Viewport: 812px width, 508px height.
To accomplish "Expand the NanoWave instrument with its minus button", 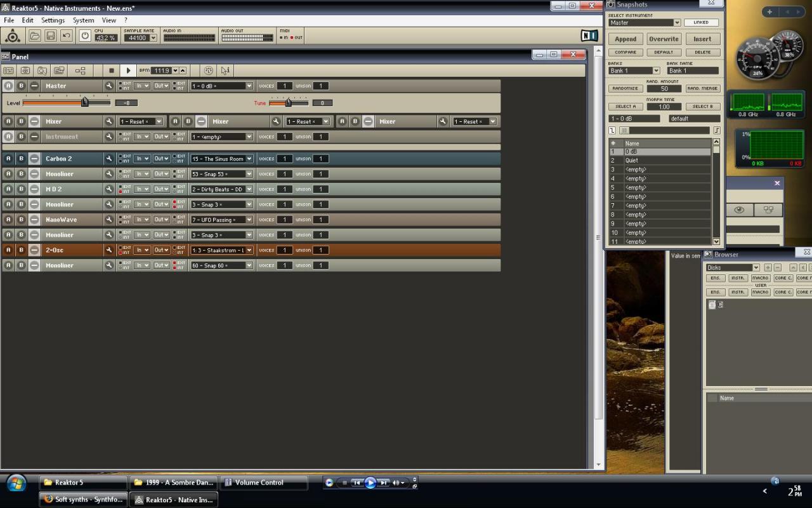I will click(x=34, y=220).
